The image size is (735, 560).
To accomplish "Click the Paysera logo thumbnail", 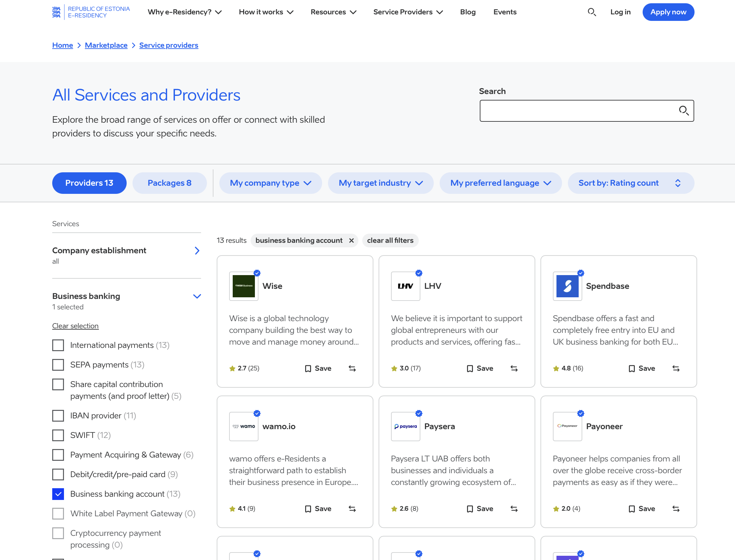I will click(405, 426).
